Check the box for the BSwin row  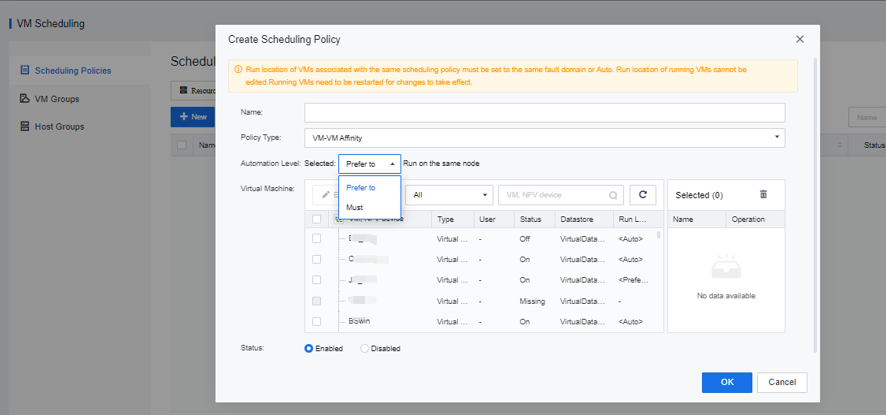[x=316, y=321]
